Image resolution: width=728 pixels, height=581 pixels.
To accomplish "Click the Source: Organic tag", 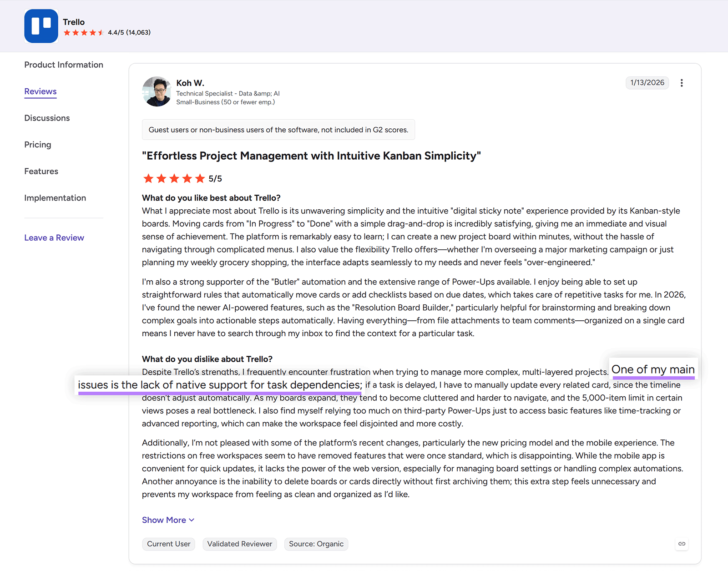I will [316, 544].
